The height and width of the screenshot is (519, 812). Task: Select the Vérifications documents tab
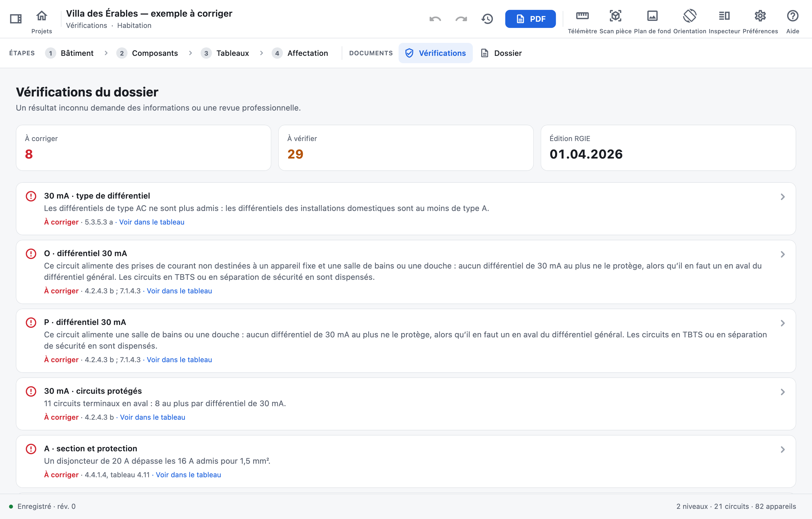click(435, 53)
